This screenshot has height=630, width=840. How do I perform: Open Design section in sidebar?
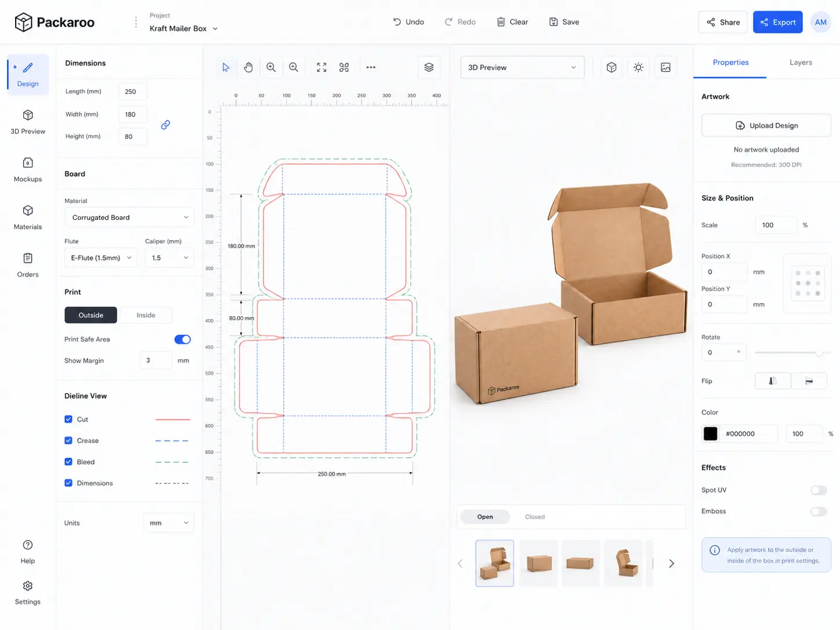click(28, 75)
